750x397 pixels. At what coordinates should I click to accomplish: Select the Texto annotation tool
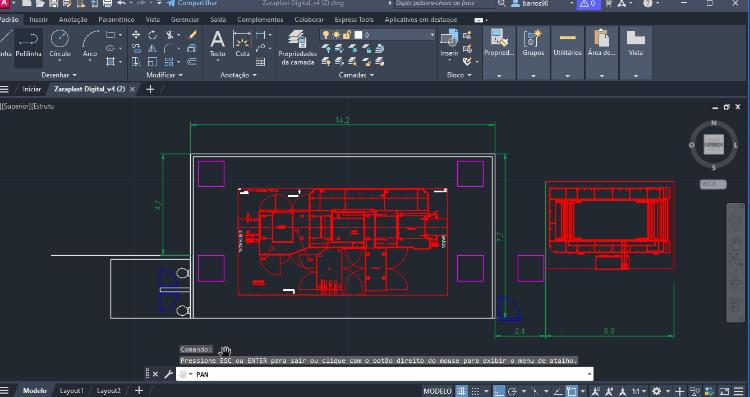[218, 44]
